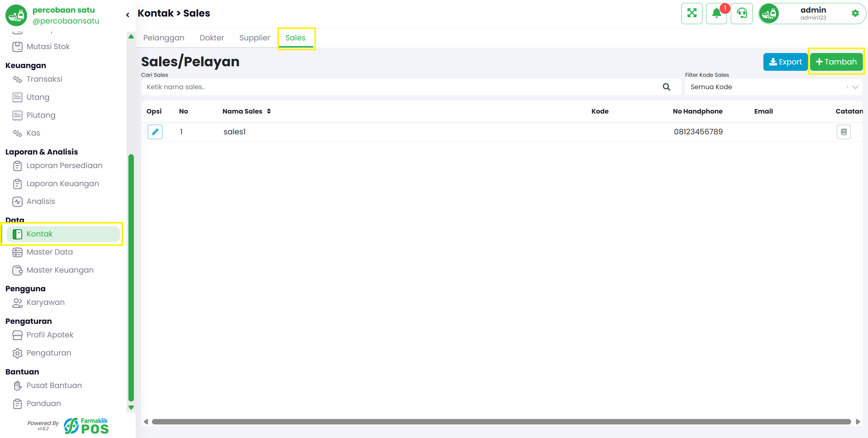Image resolution: width=868 pixels, height=438 pixels.
Task: Click the Farmaklik POS logo
Action: (86, 426)
